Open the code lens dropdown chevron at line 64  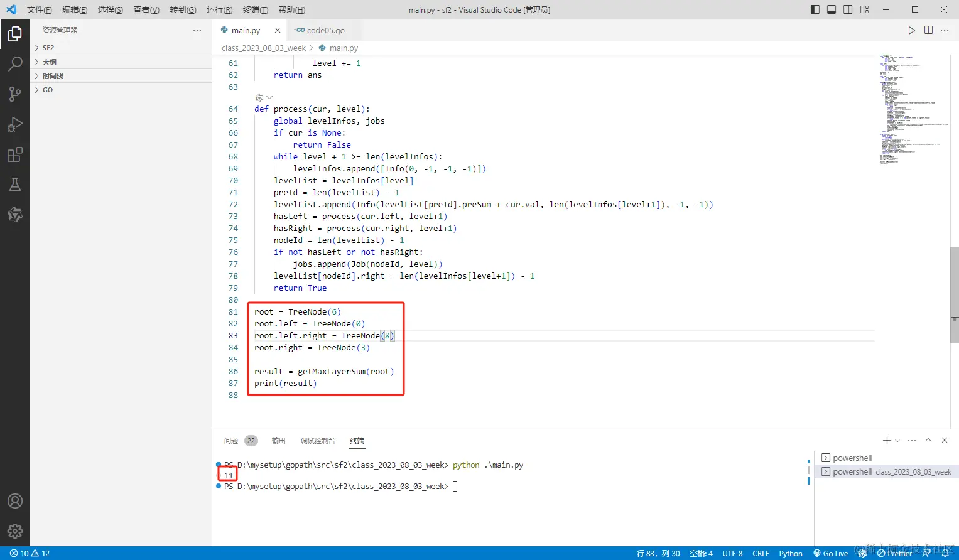click(269, 98)
